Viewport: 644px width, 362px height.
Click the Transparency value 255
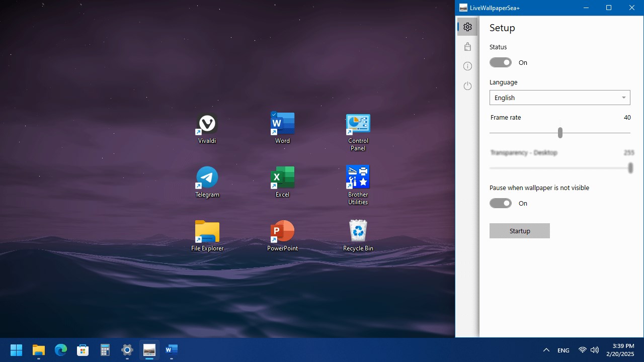(x=629, y=153)
